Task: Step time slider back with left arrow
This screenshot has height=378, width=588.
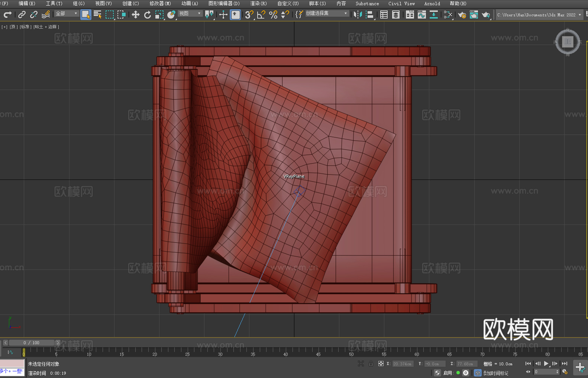Action: [5, 343]
